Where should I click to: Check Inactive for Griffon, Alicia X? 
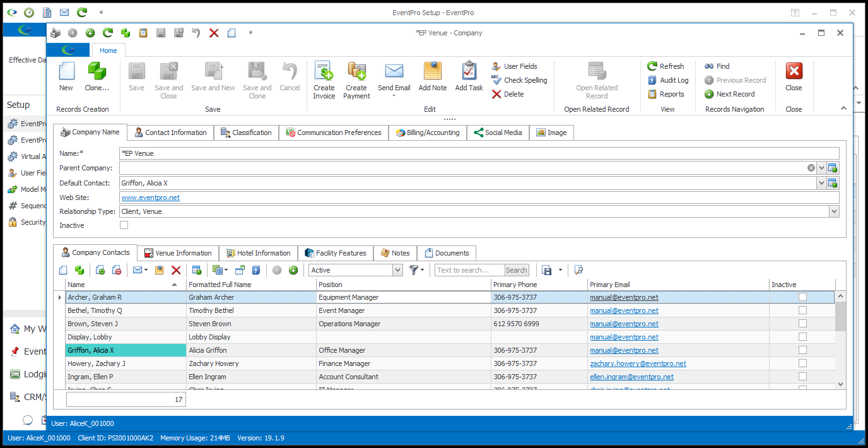tap(802, 350)
